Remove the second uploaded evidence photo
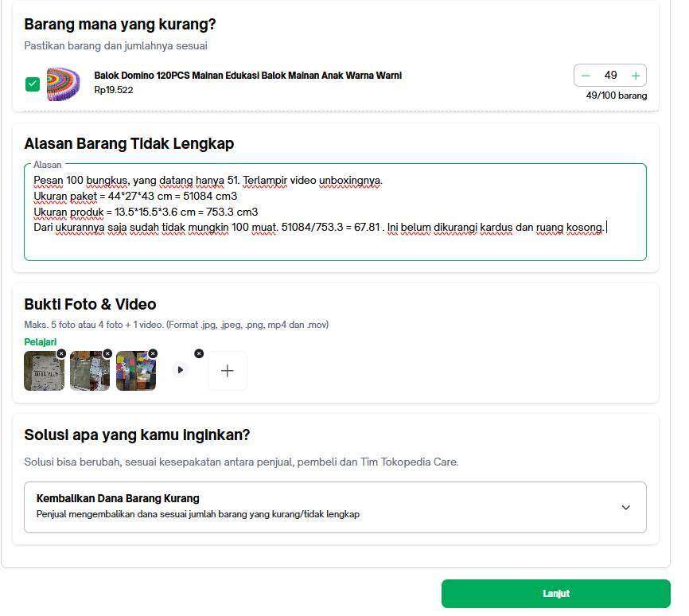 pyautogui.click(x=107, y=353)
